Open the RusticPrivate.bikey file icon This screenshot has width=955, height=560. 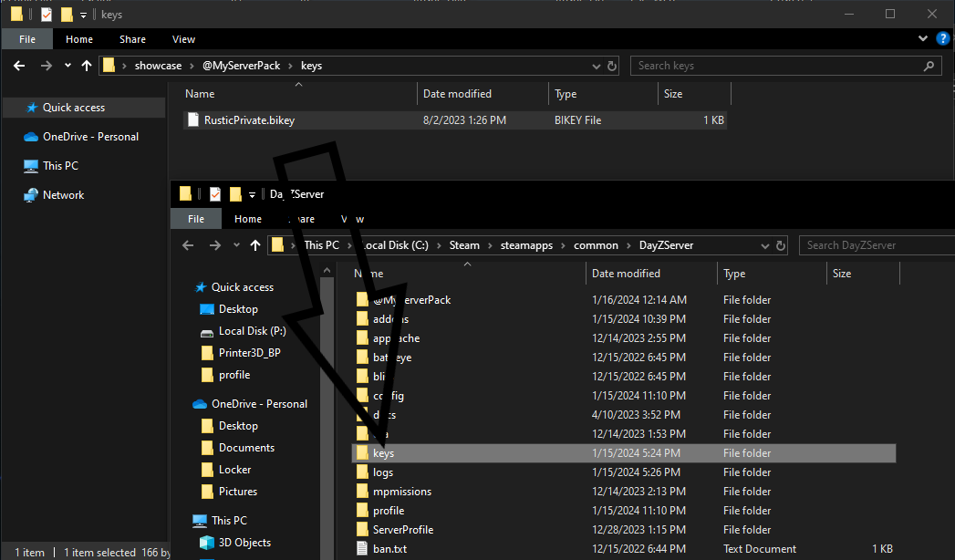[x=192, y=120]
